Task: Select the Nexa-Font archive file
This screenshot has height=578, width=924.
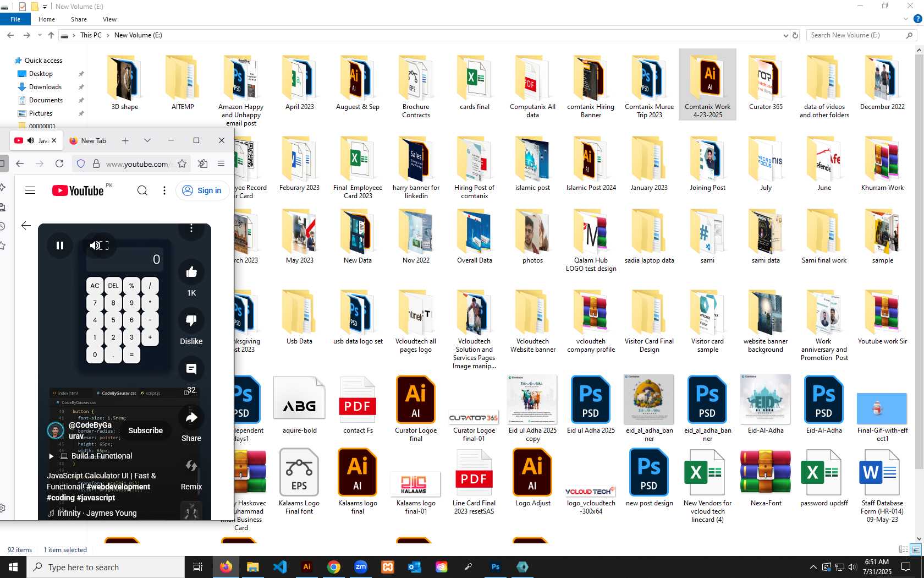Action: (766, 477)
